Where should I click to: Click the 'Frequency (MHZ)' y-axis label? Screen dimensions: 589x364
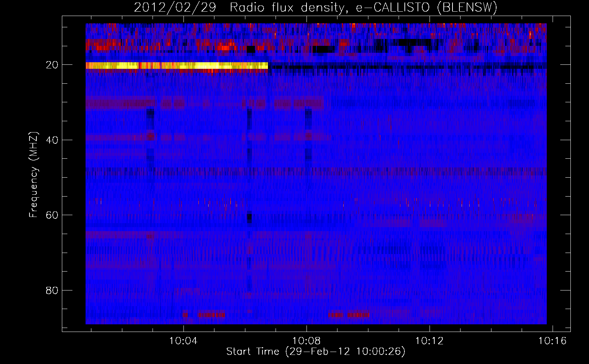[x=33, y=175]
